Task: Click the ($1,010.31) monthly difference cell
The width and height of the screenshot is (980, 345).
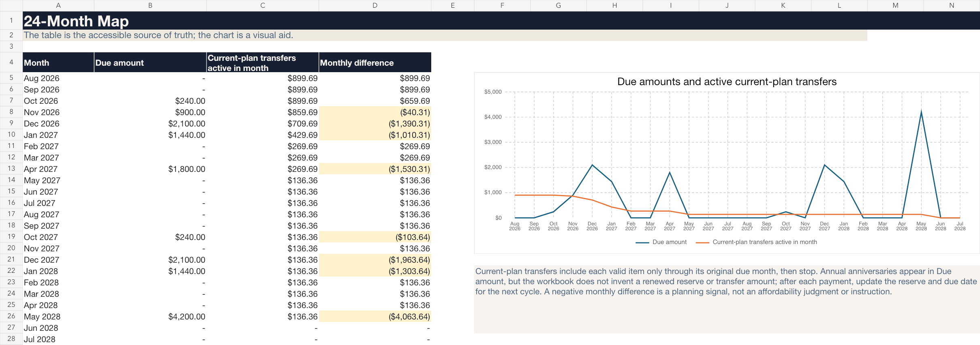Action: (x=375, y=135)
